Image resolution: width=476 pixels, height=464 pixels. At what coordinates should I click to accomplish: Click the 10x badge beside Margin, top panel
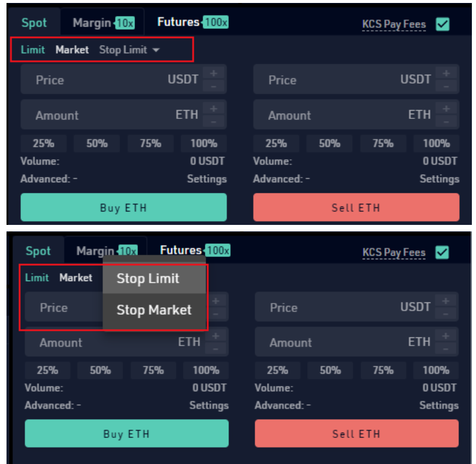pos(124,22)
